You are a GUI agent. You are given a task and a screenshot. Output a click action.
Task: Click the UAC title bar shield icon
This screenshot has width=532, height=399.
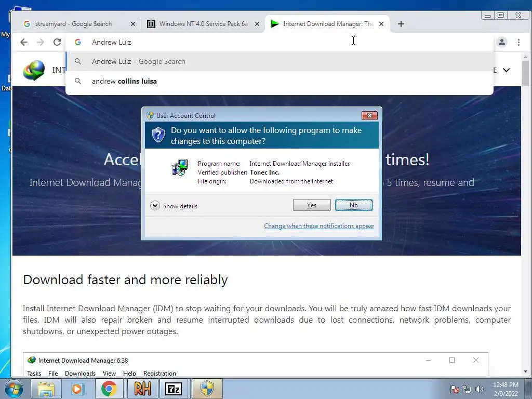point(150,115)
